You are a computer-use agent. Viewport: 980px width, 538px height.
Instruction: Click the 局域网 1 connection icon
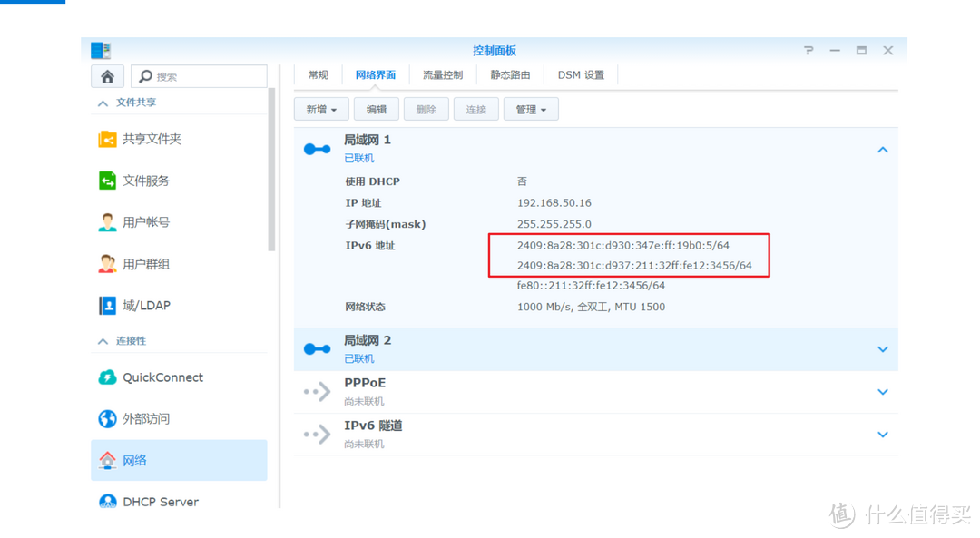pos(317,150)
